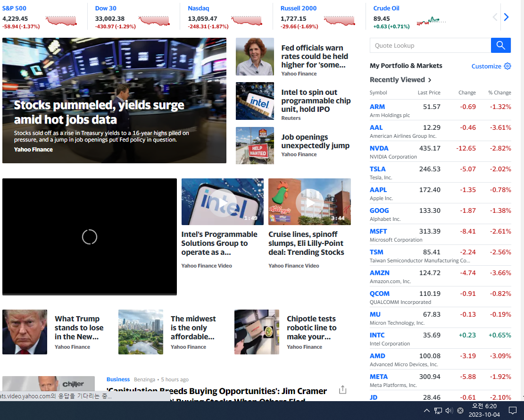Open the ARM ticker symbol

click(x=377, y=107)
